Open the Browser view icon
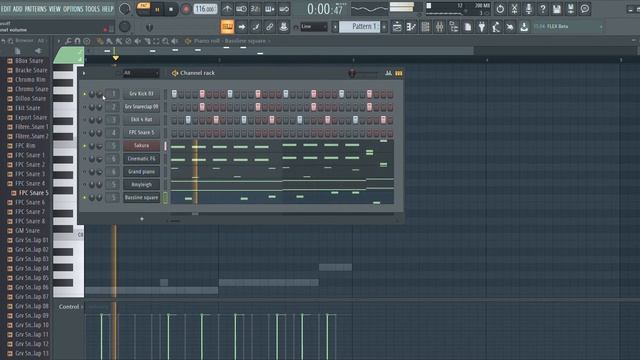 click(x=453, y=27)
